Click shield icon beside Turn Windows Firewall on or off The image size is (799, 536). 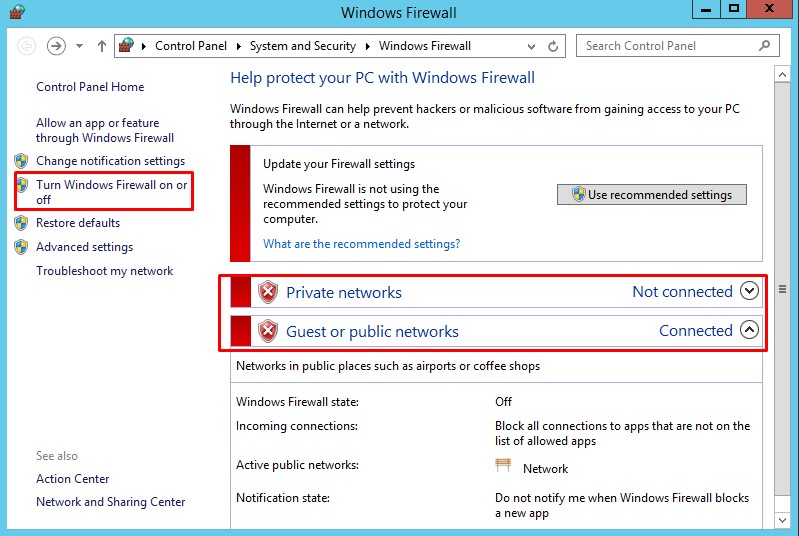tap(21, 184)
